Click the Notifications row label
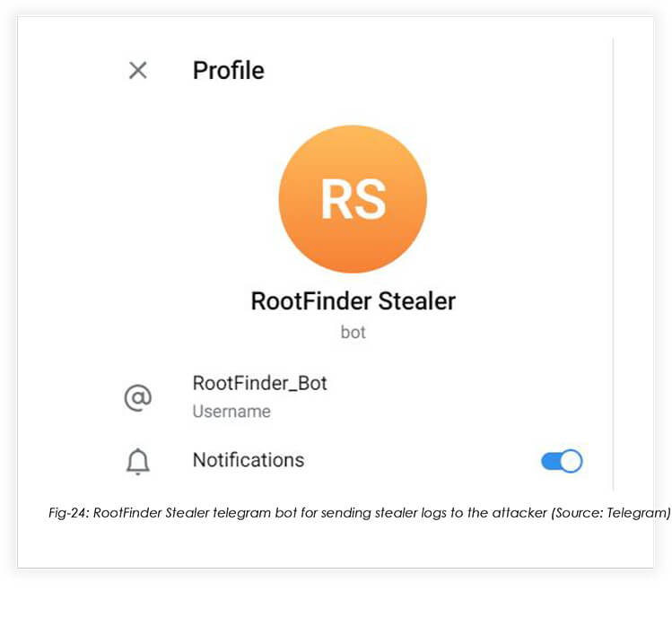The height and width of the screenshot is (617, 672). 249,460
